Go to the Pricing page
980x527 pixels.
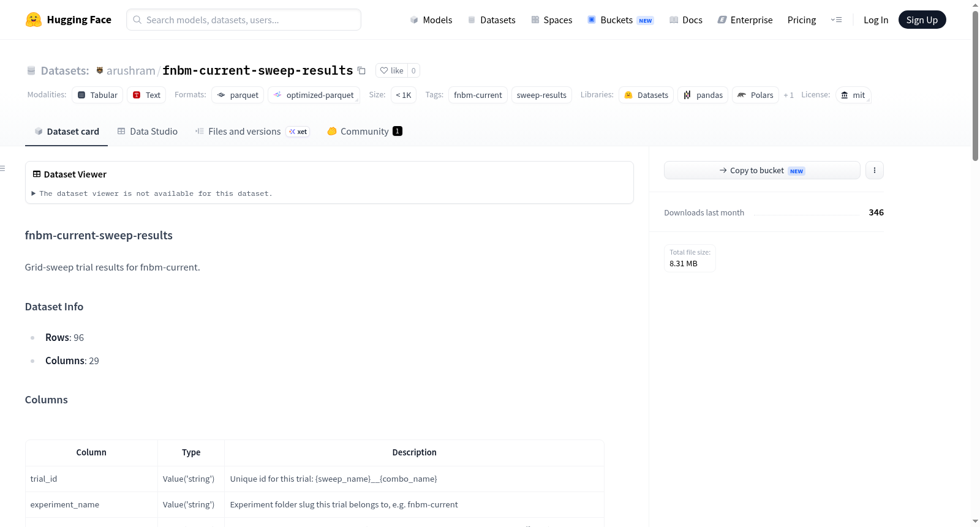(802, 20)
